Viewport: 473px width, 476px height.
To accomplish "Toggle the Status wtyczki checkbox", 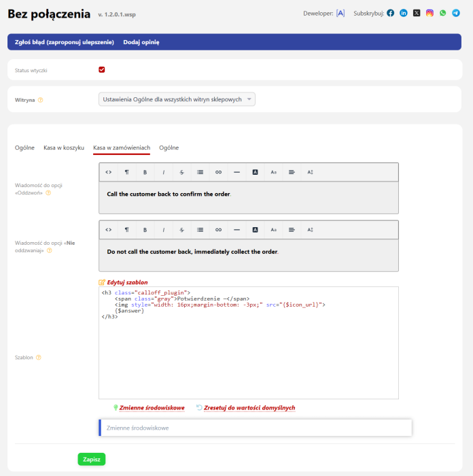I will point(102,69).
